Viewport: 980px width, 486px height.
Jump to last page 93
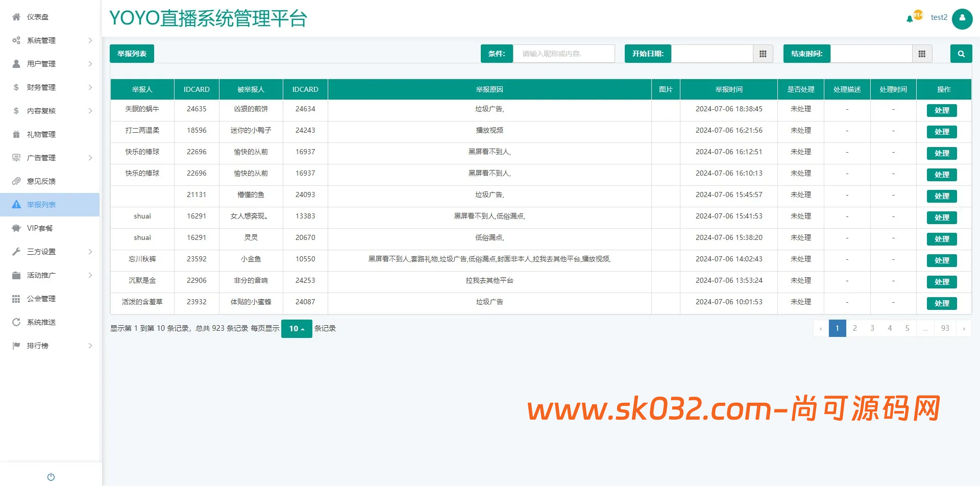tap(945, 328)
